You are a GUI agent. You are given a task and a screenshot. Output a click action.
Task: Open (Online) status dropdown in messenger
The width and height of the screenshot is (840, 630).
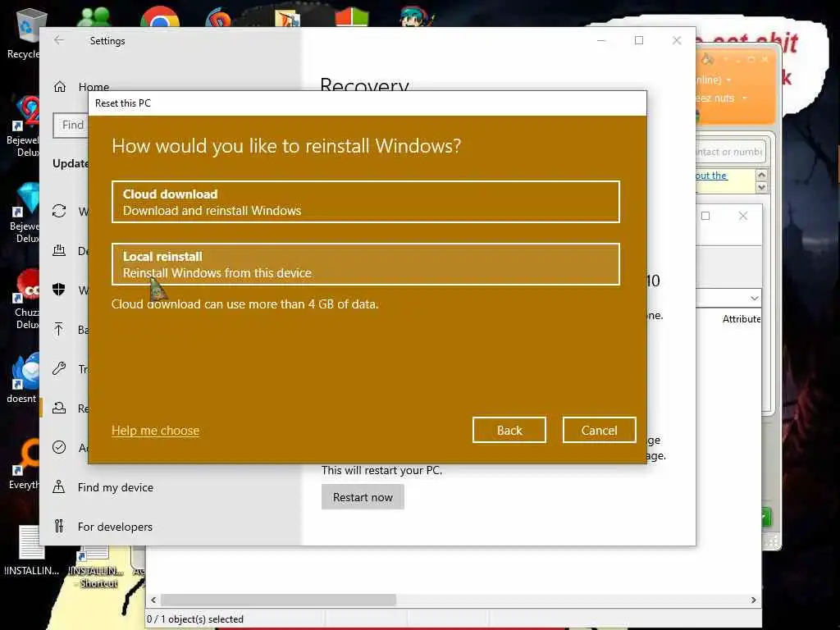[x=728, y=80]
